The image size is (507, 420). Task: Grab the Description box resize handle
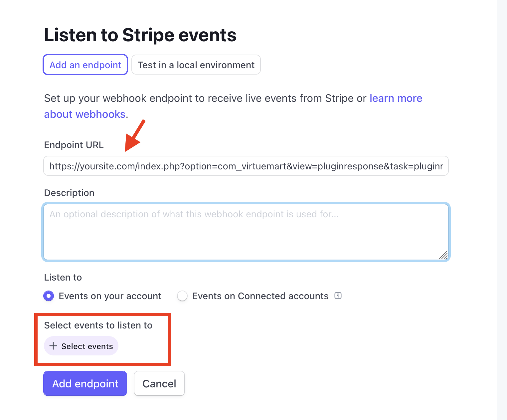443,255
